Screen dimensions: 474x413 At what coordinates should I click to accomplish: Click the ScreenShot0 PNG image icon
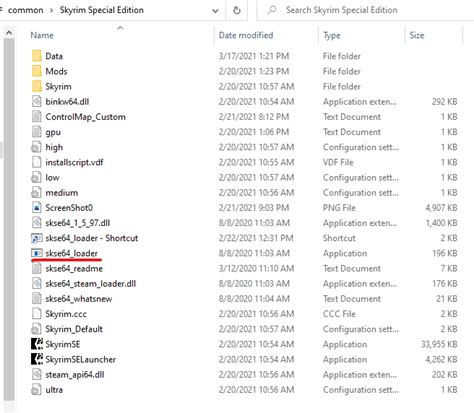(x=36, y=208)
